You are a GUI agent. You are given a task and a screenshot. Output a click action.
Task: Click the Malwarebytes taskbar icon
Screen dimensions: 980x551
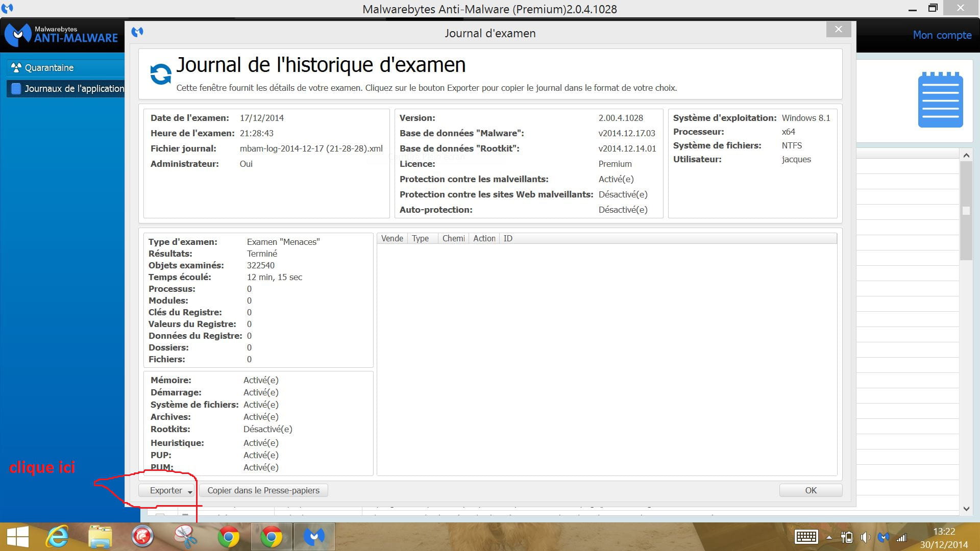[x=314, y=536]
